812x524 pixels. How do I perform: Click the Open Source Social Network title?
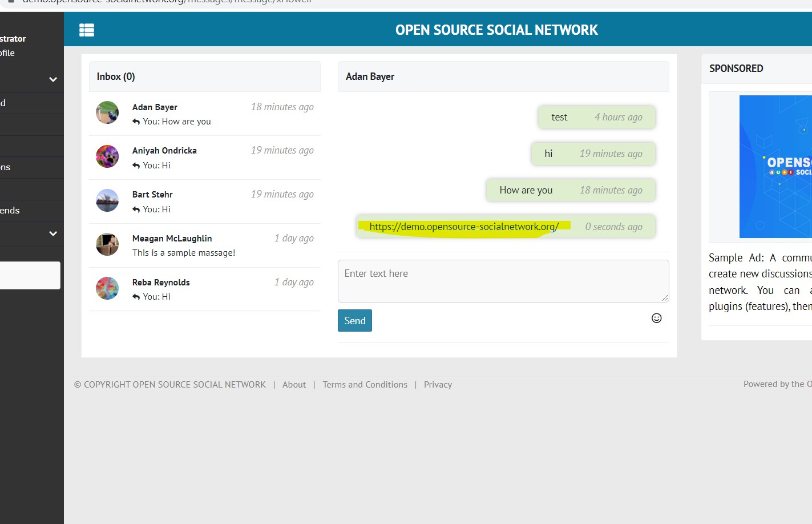click(496, 30)
